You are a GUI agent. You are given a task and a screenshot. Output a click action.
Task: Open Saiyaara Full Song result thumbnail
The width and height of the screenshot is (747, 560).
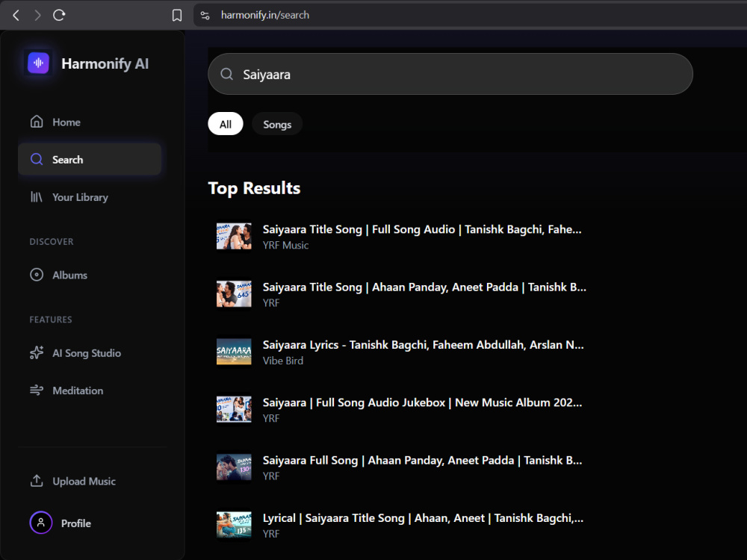point(234,467)
